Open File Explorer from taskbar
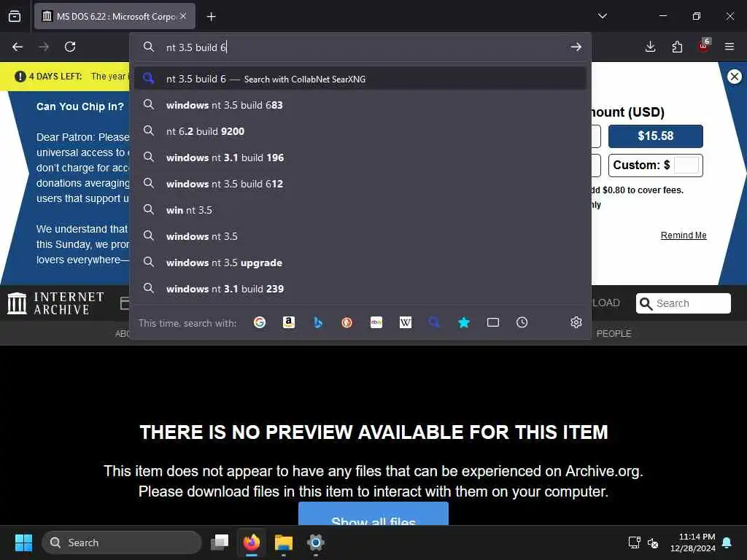 284,542
